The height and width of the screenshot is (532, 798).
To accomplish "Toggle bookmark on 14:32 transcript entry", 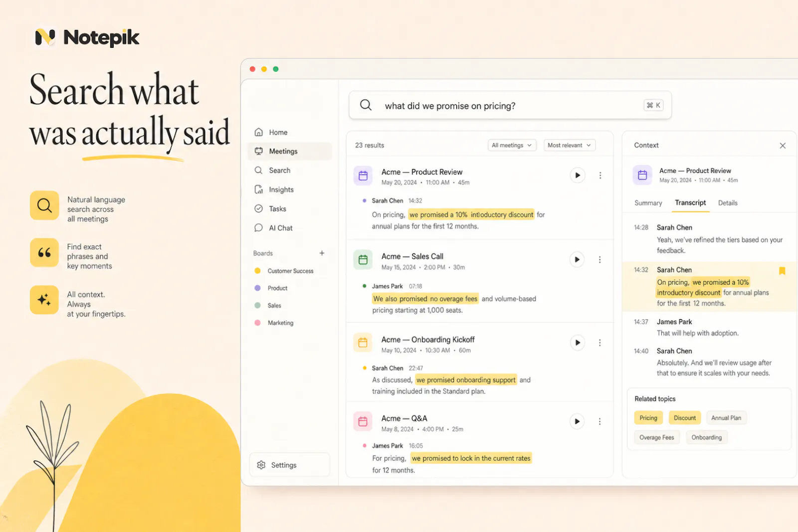I will point(782,271).
